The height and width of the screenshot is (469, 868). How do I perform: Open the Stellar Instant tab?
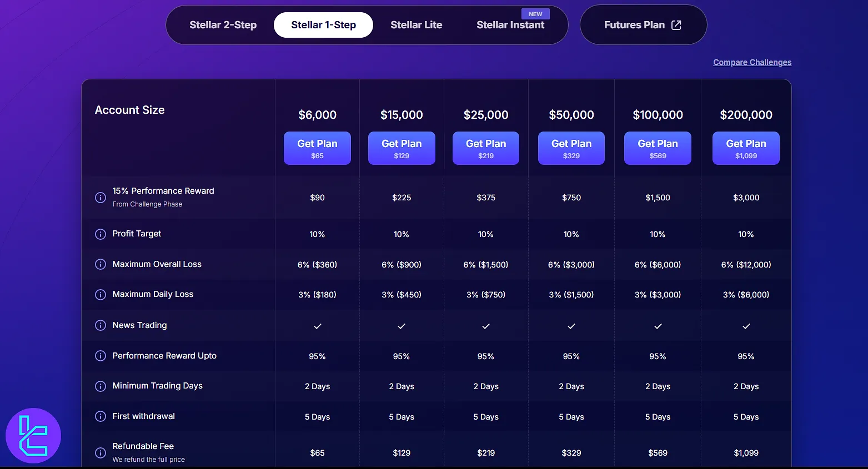pos(510,25)
